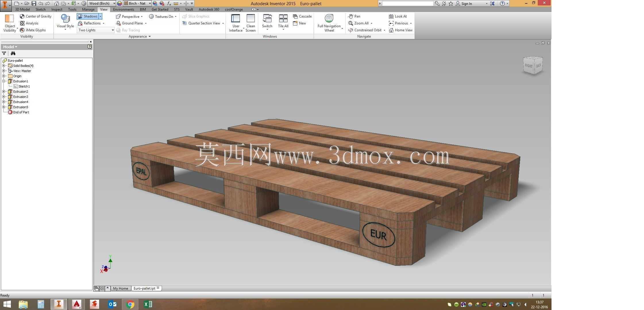Expand the Extrusion5 node
The width and height of the screenshot is (644, 310).
point(4,107)
